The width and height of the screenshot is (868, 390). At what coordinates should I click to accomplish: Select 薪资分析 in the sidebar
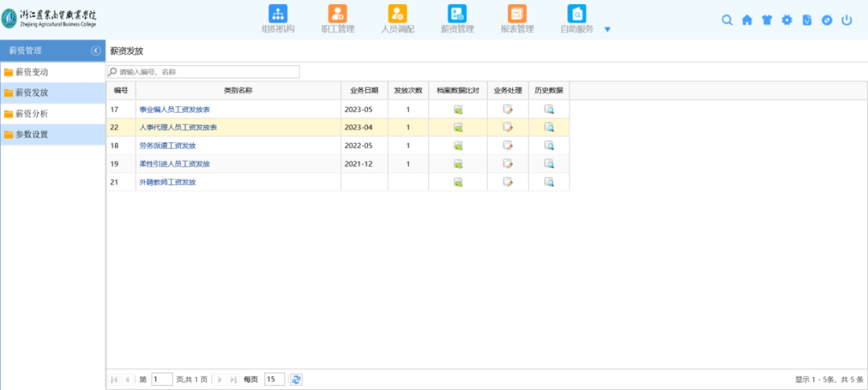pos(32,113)
